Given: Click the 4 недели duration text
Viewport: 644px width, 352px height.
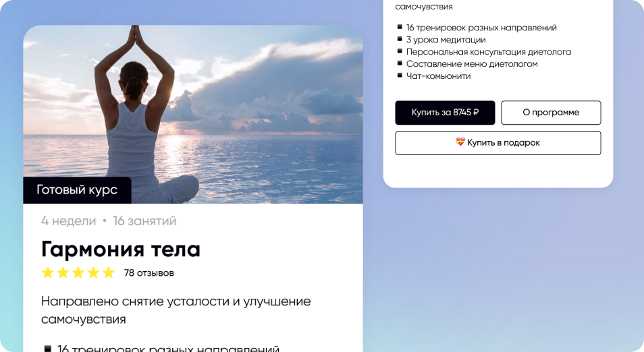Looking at the screenshot, I should click(69, 221).
